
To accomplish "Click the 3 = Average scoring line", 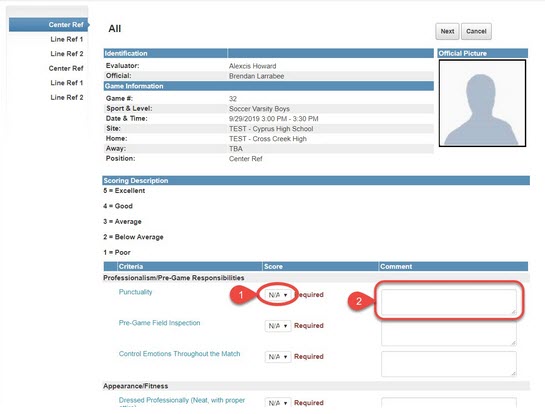I will 122,221.
